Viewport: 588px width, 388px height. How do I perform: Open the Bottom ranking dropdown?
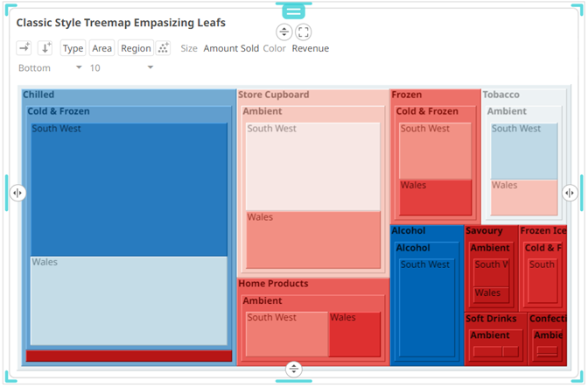[x=50, y=68]
